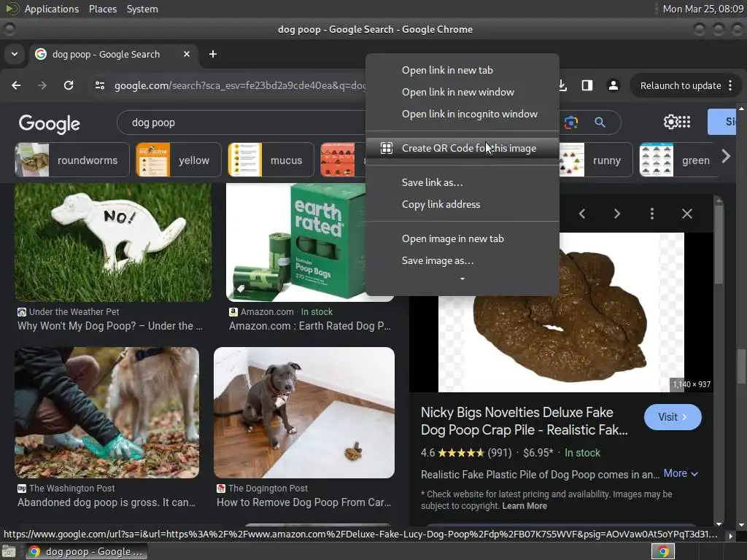Click QR code icon in context menu
The height and width of the screenshot is (560, 747).
pos(387,148)
